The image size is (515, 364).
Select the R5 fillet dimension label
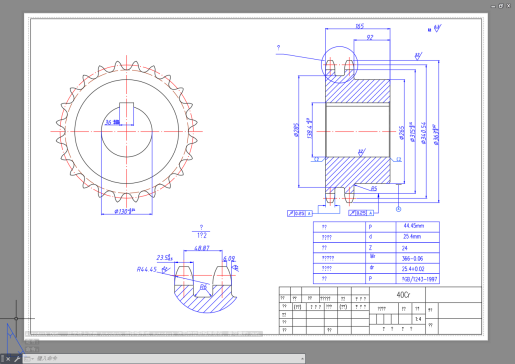tap(374, 189)
